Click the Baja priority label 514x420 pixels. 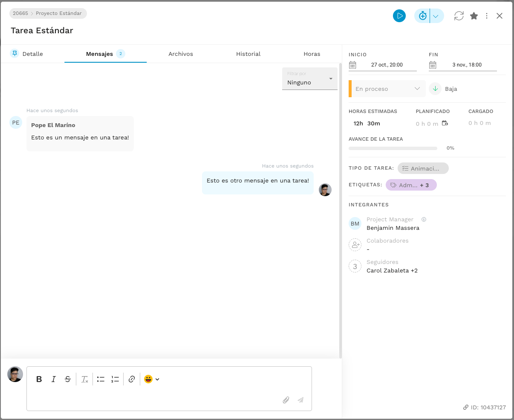click(451, 89)
